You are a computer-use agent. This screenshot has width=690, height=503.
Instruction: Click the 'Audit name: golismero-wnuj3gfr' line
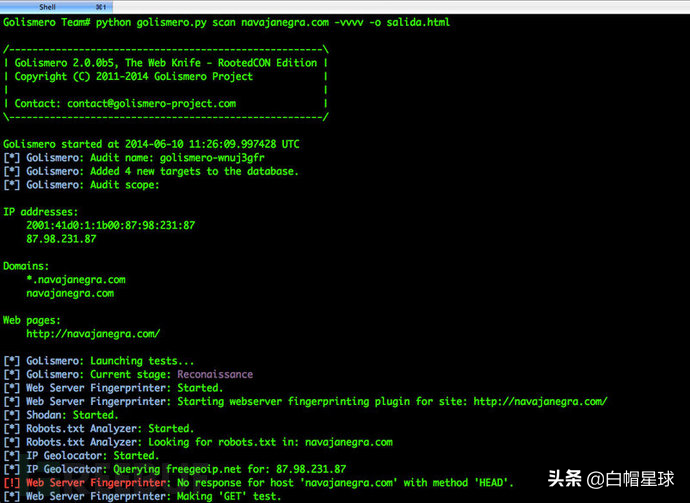134,158
